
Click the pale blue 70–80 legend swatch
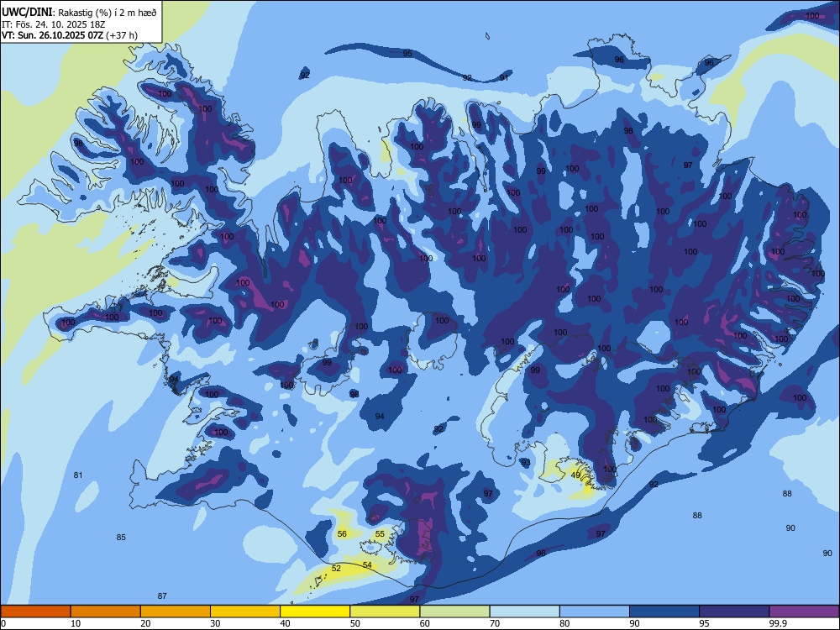tap(524, 612)
